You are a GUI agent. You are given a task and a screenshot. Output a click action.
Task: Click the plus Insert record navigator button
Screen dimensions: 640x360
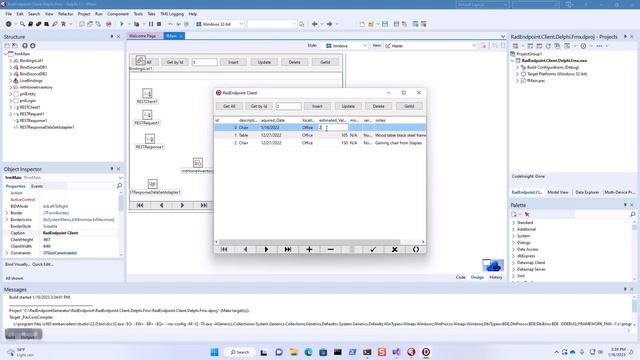pos(309,249)
